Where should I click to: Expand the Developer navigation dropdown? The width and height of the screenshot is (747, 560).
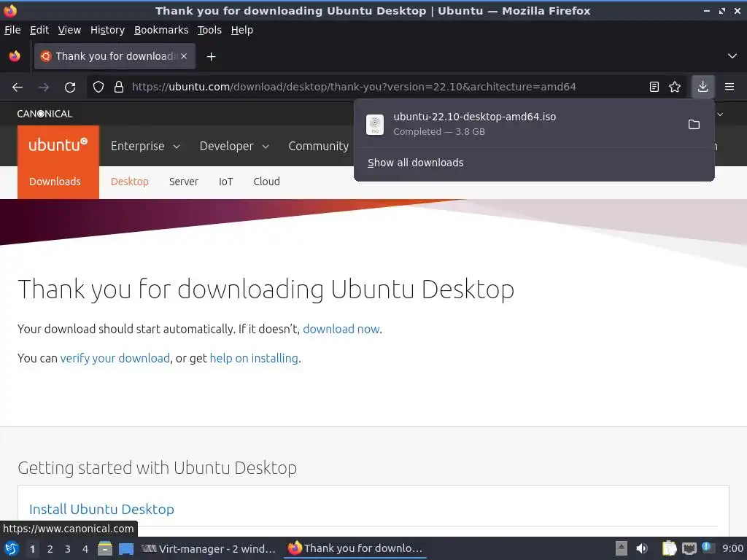click(234, 146)
